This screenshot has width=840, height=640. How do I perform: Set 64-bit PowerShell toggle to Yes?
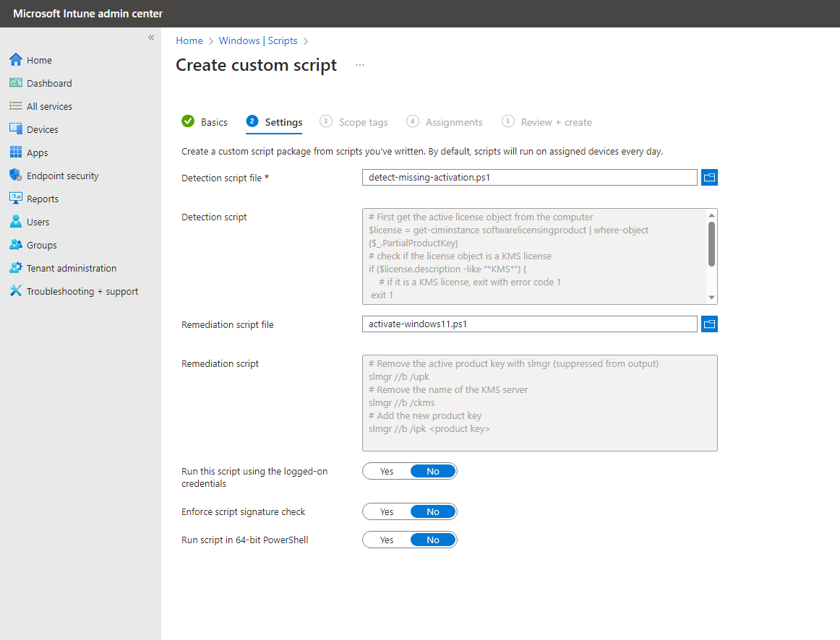click(x=387, y=540)
